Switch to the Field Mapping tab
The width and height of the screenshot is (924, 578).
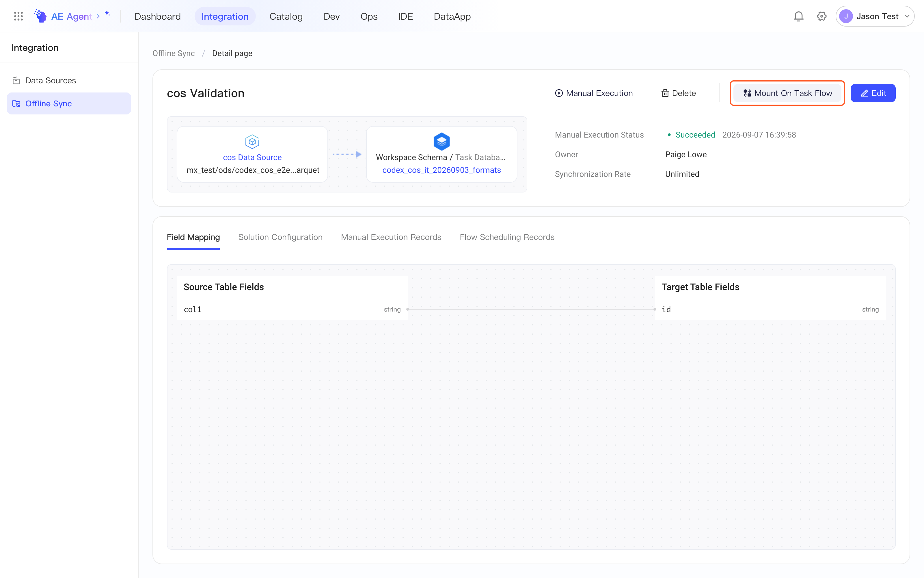pyautogui.click(x=193, y=237)
